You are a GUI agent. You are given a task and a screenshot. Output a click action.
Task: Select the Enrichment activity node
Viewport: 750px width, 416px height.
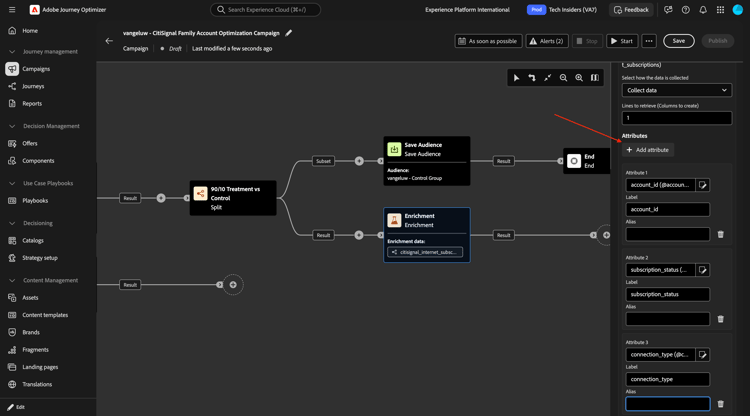click(x=427, y=235)
